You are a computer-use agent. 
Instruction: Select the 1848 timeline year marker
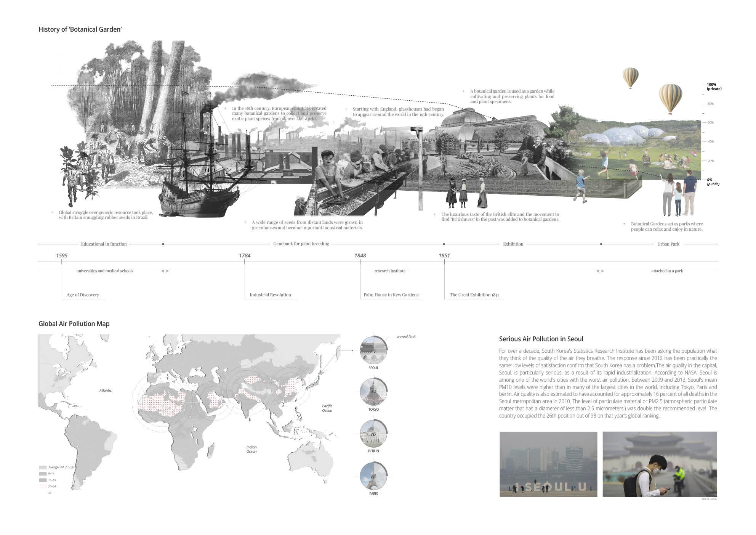(x=360, y=255)
